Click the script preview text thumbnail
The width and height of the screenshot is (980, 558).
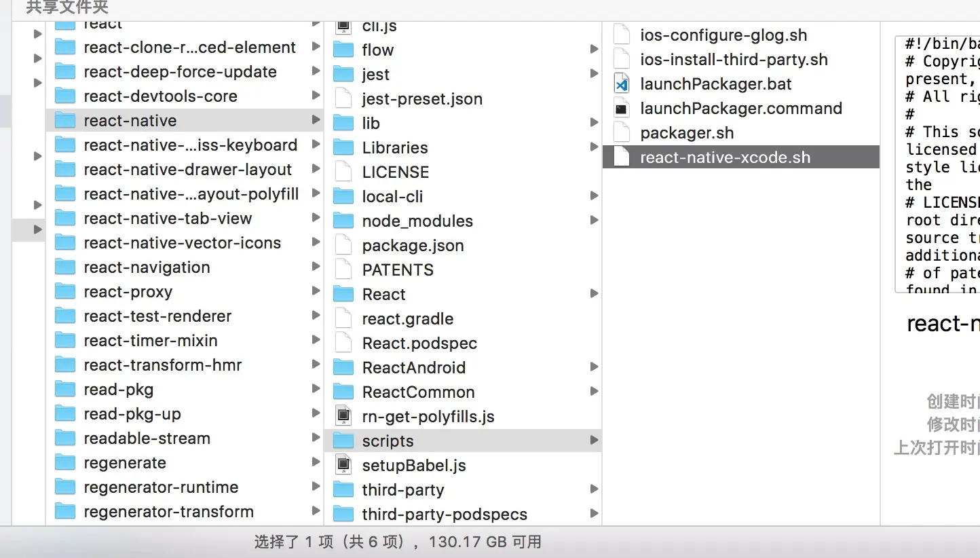pyautogui.click(x=938, y=164)
